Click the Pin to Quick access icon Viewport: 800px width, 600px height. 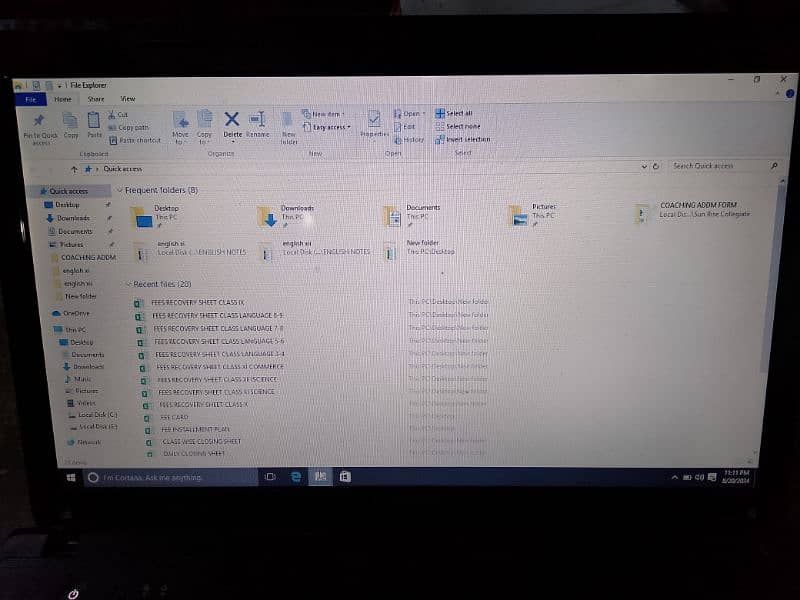39,124
